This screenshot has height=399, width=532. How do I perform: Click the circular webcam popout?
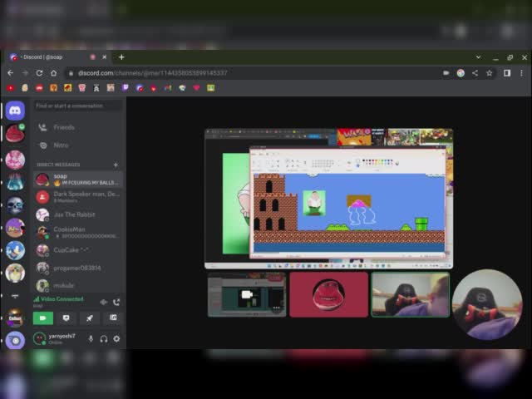pyautogui.click(x=487, y=304)
